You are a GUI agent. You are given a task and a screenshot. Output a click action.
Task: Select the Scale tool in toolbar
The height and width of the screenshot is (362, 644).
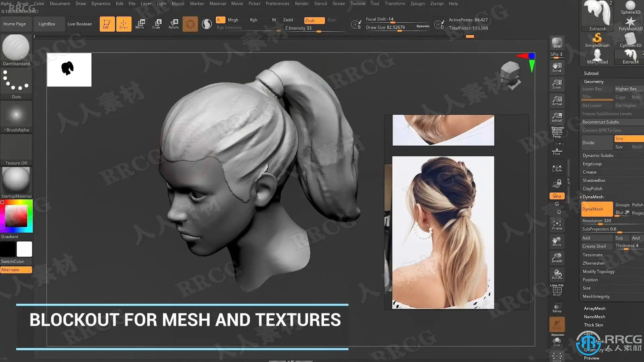[156, 24]
